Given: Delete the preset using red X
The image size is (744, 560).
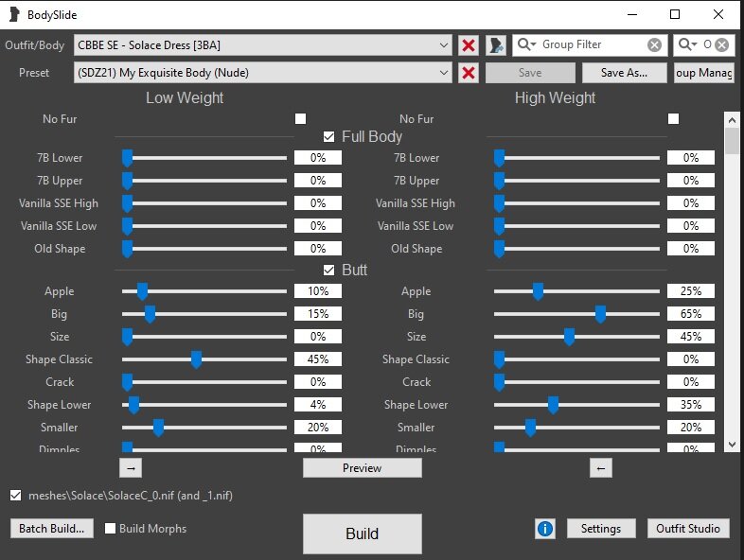Looking at the screenshot, I should coord(469,73).
